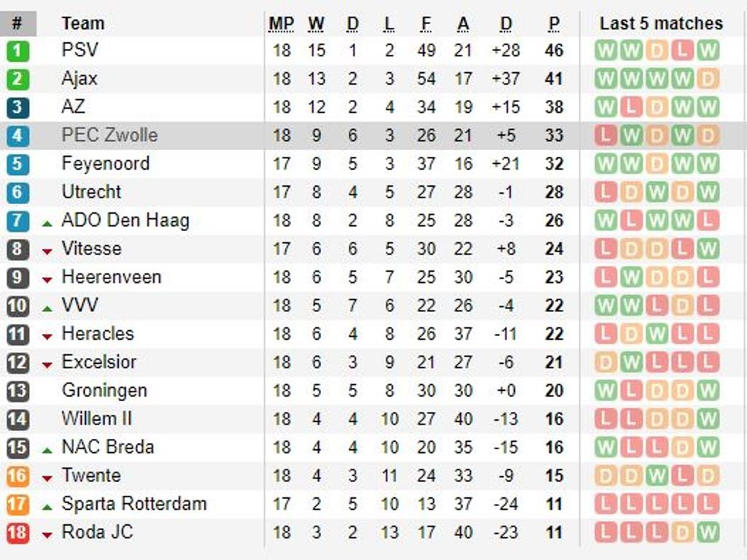Click green up arrow beside Sparta Rotterdam

point(47,506)
